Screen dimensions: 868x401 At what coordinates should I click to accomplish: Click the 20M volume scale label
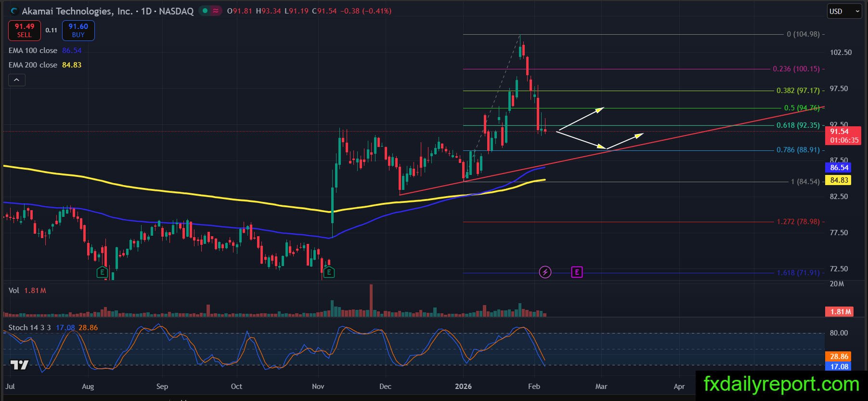pos(837,284)
